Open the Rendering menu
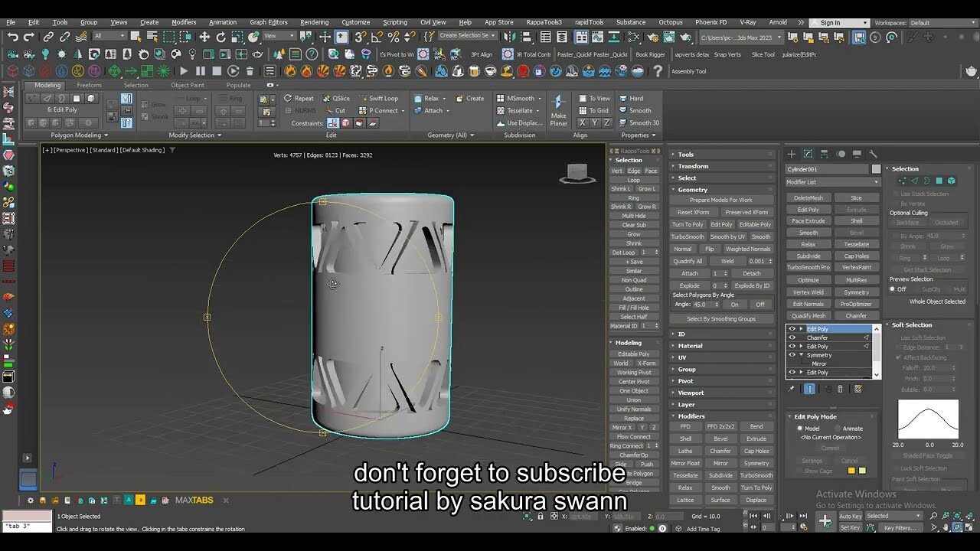This screenshot has height=551, width=980. pos(314,22)
